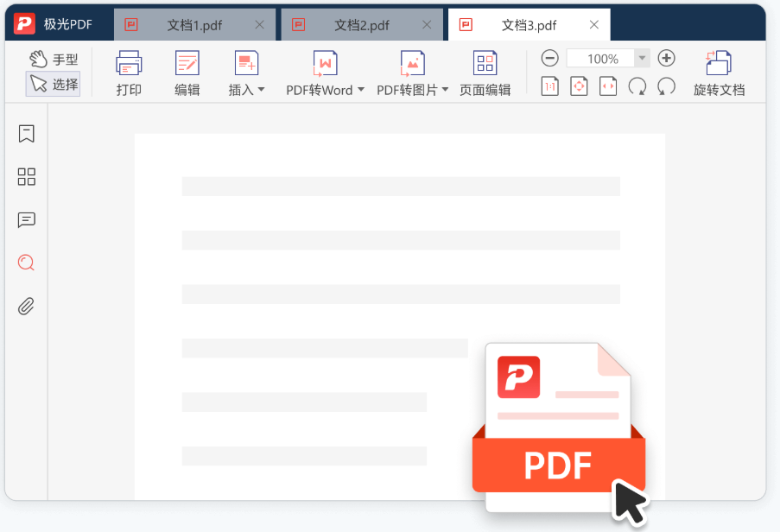Fit the whole page in view
Screen dimensions: 780x532
pyautogui.click(x=579, y=86)
